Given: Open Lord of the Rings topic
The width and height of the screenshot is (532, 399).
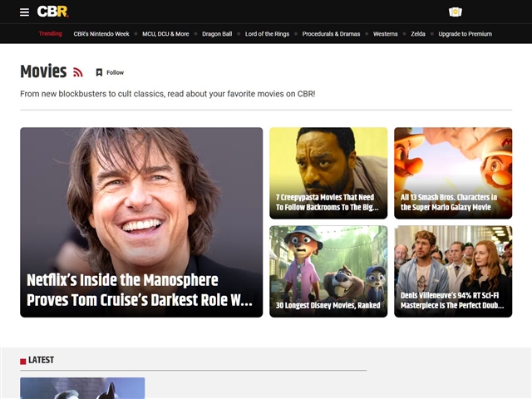Looking at the screenshot, I should (268, 34).
